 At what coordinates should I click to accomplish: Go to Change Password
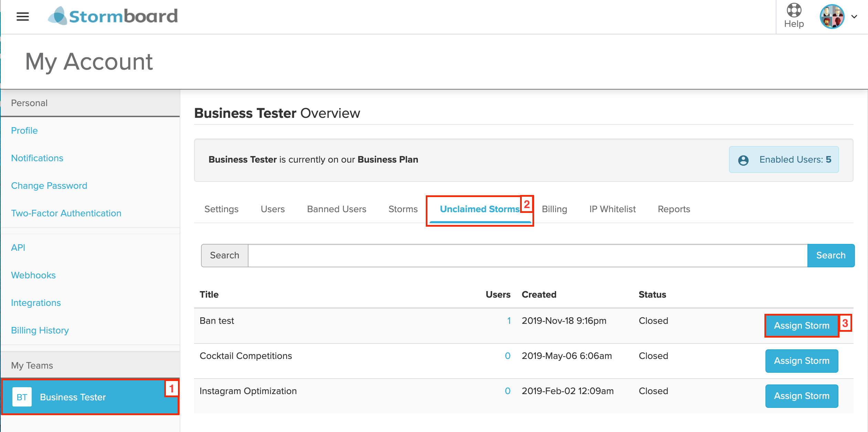click(49, 186)
